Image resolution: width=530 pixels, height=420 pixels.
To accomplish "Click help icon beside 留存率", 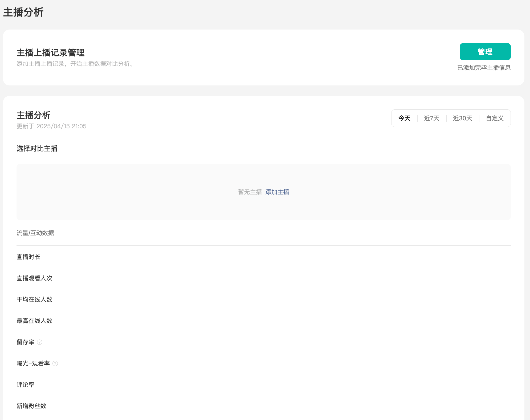I will click(x=40, y=342).
